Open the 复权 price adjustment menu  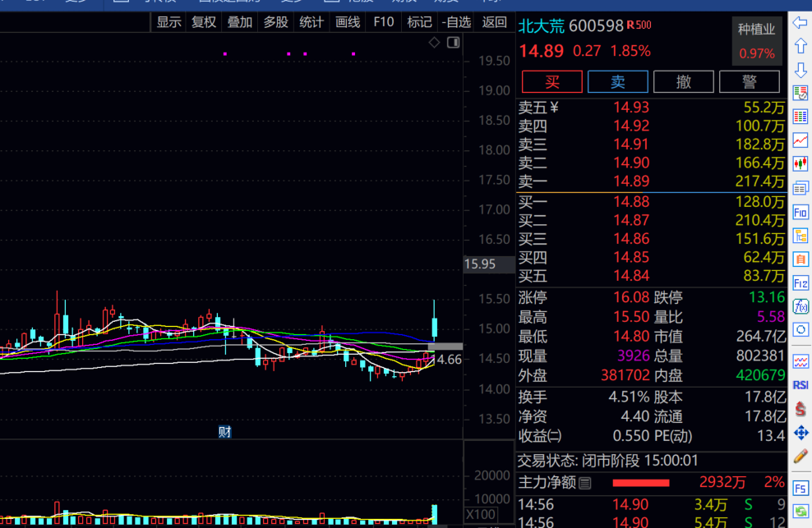click(x=204, y=22)
